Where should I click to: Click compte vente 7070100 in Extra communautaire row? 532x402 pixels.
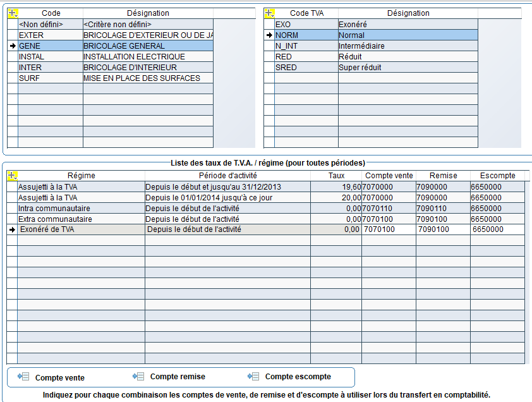coord(389,219)
